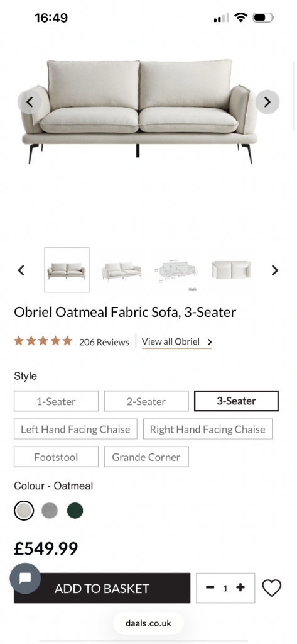Move thumbnail strip to next images
The width and height of the screenshot is (297, 644).
click(275, 270)
